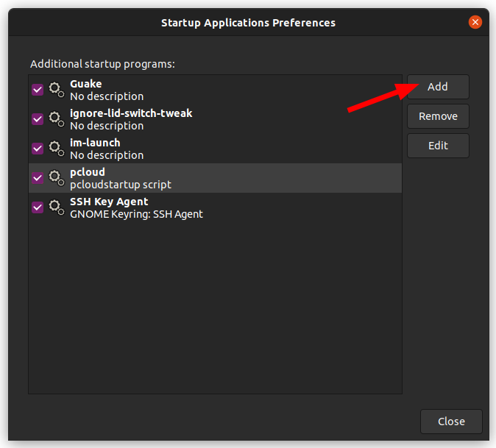The image size is (496, 448).
Task: Select the ignore-lid-switch-tweak row
Action: pos(215,119)
